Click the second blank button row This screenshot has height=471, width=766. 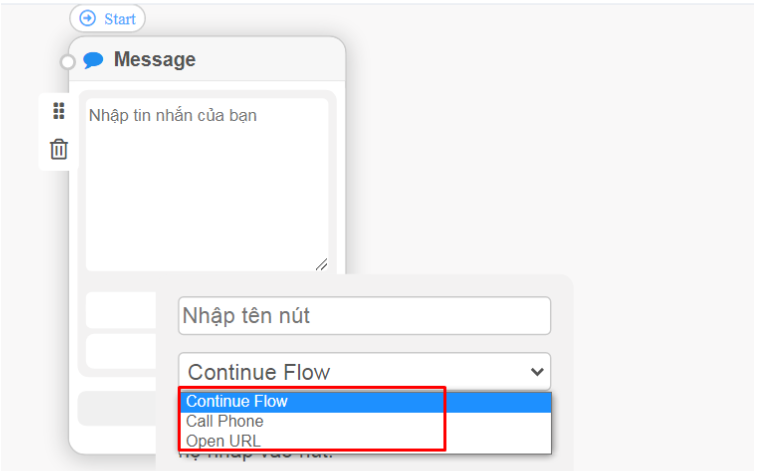tap(121, 351)
